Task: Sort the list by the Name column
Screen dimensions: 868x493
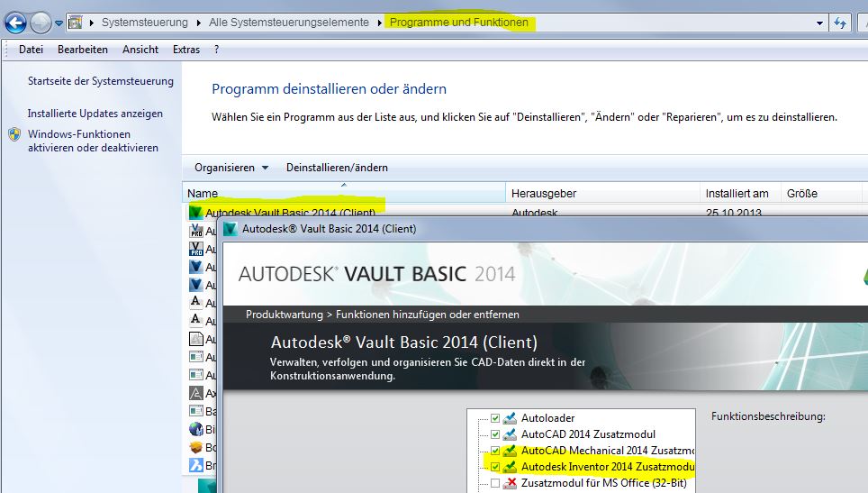Action: click(344, 193)
